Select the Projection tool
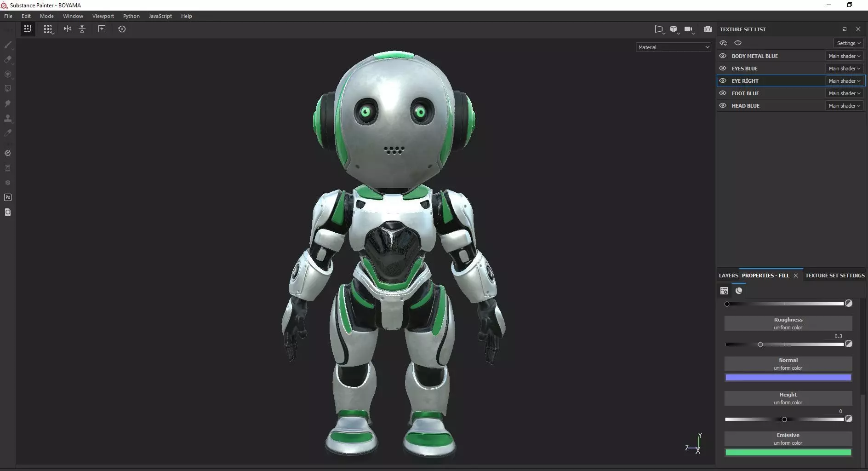 tap(8, 74)
